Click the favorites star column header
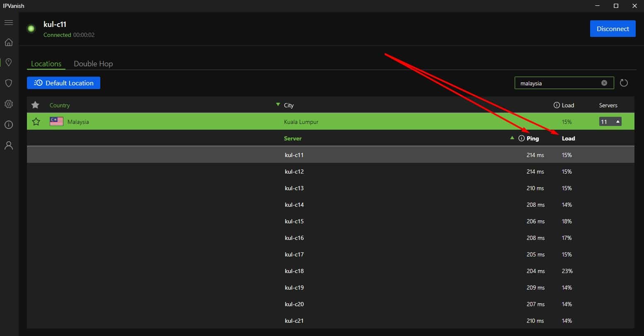Screen dimensions: 644x336 tap(35, 105)
